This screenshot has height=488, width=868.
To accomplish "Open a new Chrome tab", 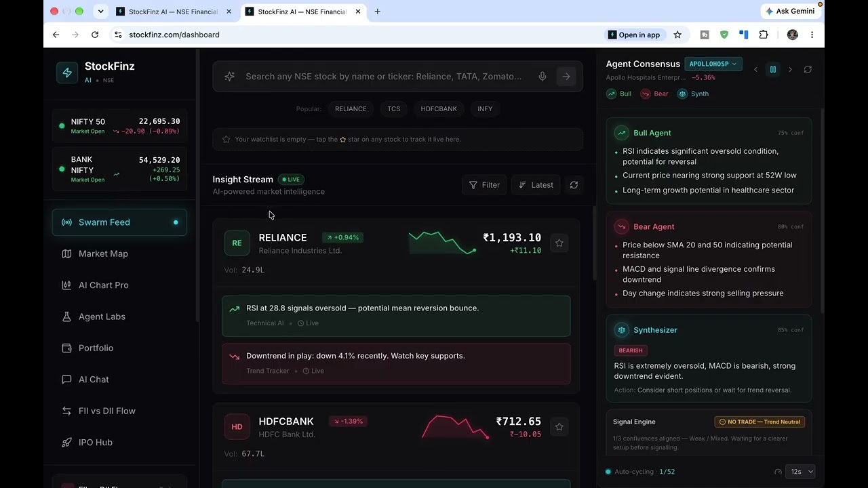I will pyautogui.click(x=378, y=11).
